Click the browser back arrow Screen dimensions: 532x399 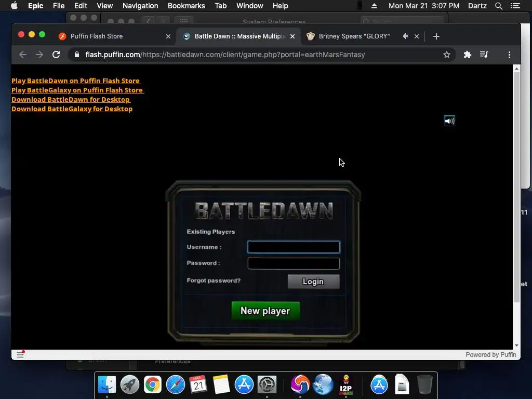pyautogui.click(x=23, y=55)
